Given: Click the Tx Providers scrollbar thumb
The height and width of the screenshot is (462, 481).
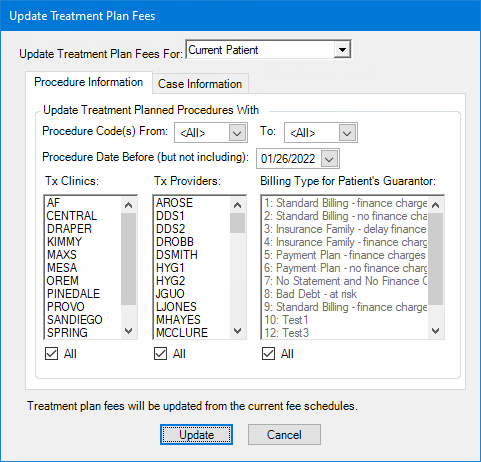Looking at the screenshot, I should pyautogui.click(x=238, y=223).
